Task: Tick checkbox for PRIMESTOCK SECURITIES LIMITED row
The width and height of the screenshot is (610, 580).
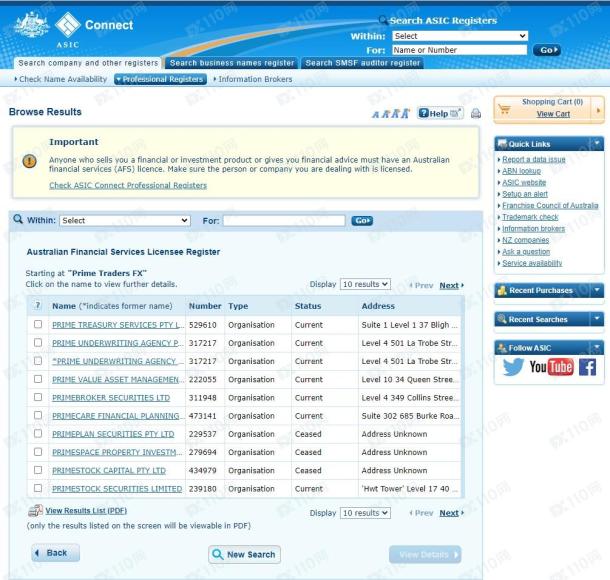Action: coord(38,488)
